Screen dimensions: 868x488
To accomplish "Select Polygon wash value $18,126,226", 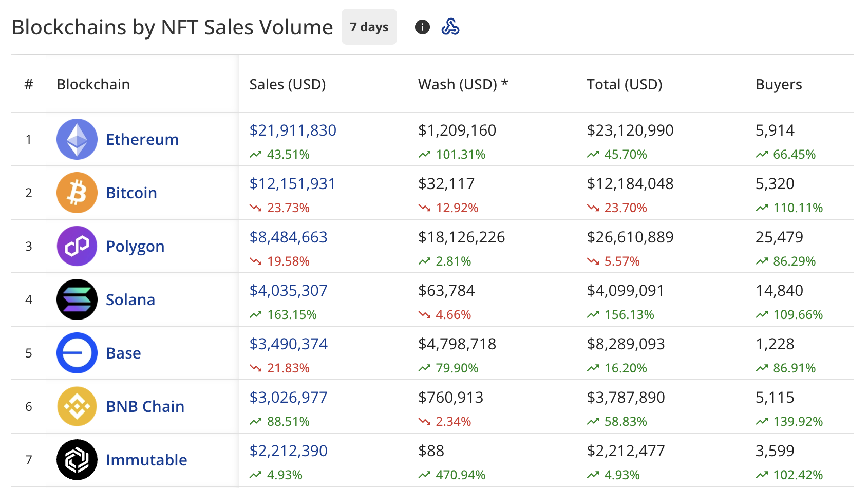I will pyautogui.click(x=461, y=237).
